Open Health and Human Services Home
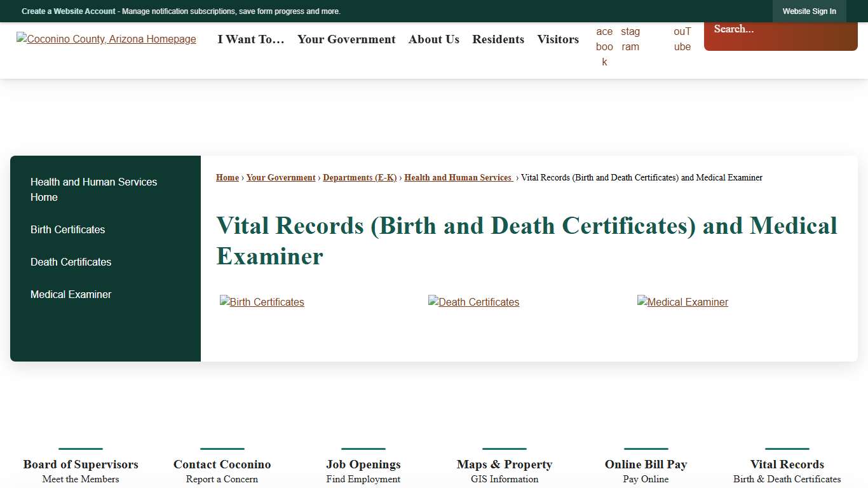 pyautogui.click(x=93, y=189)
